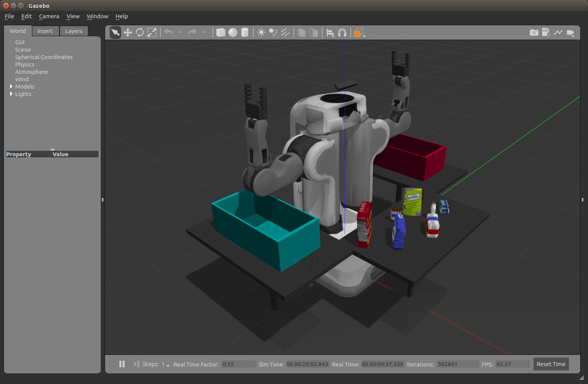588x384 pixels.
Task: Click the Undo arrow icon
Action: pyautogui.click(x=169, y=33)
